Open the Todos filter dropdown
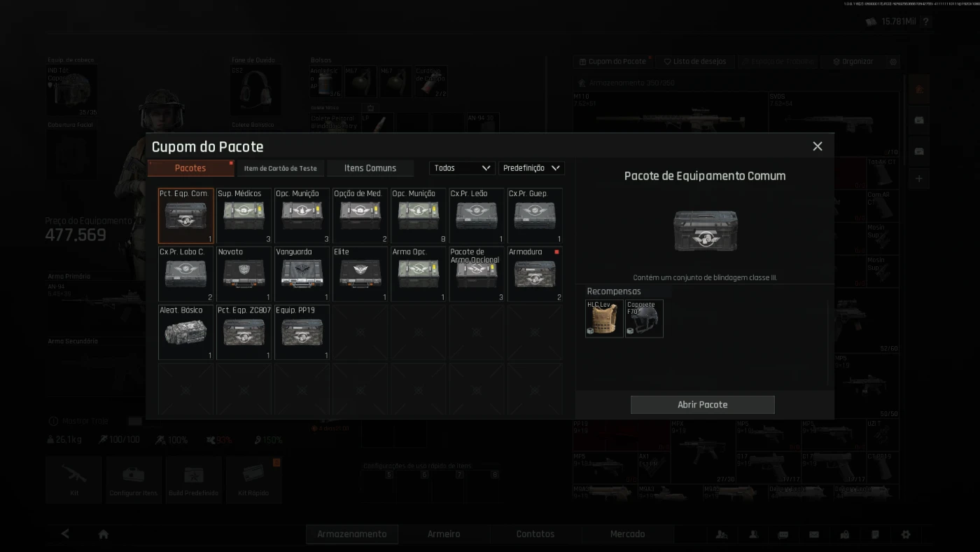 click(462, 168)
